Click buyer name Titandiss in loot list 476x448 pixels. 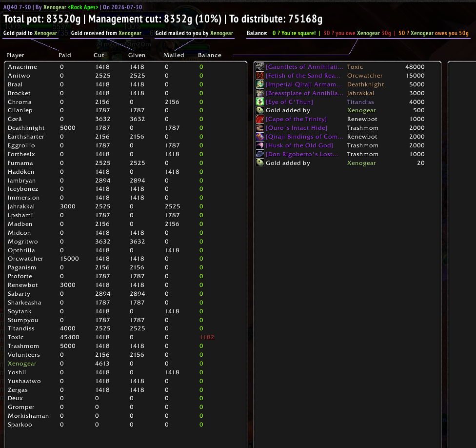pyautogui.click(x=360, y=102)
